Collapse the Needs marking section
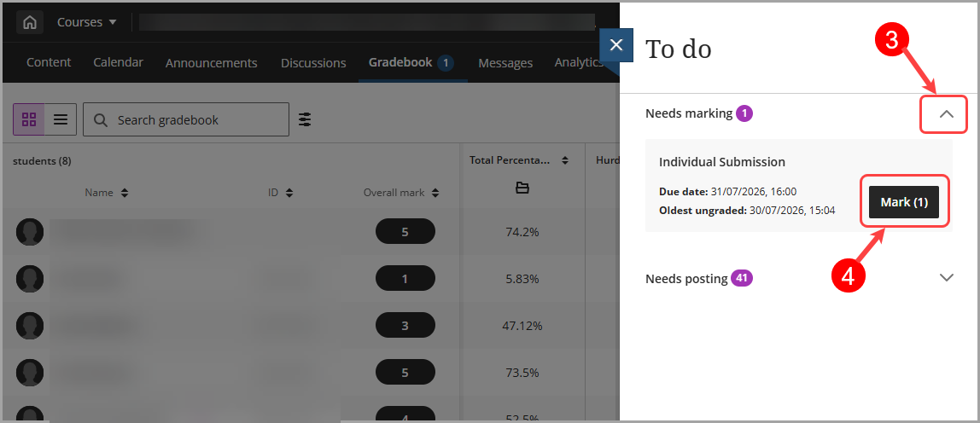Viewport: 980px width, 423px height. [x=946, y=113]
